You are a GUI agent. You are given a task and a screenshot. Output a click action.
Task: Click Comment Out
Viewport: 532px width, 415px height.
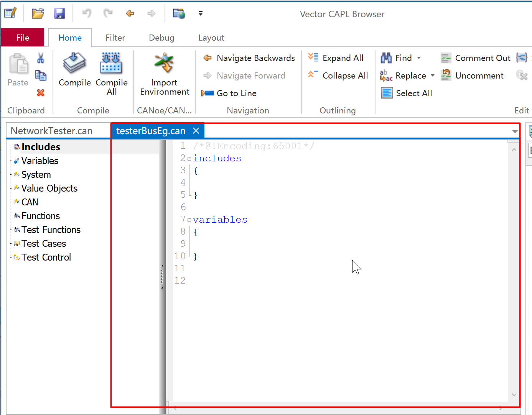476,58
